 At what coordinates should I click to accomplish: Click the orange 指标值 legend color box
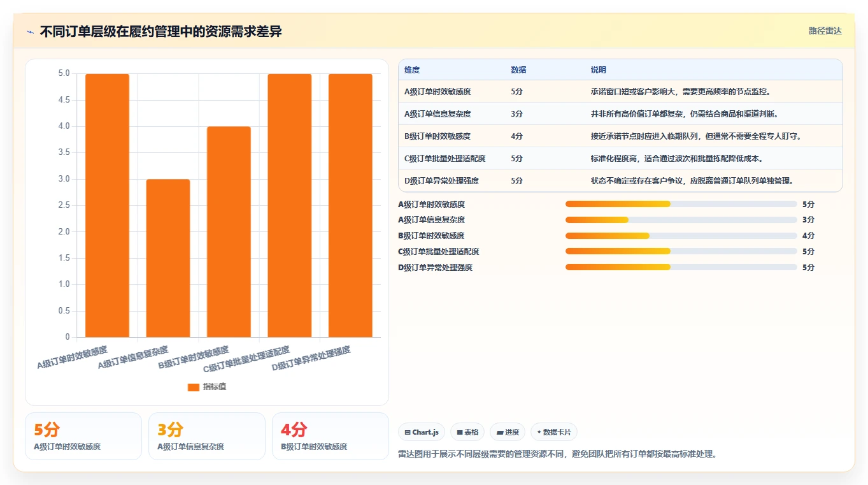pyautogui.click(x=194, y=387)
